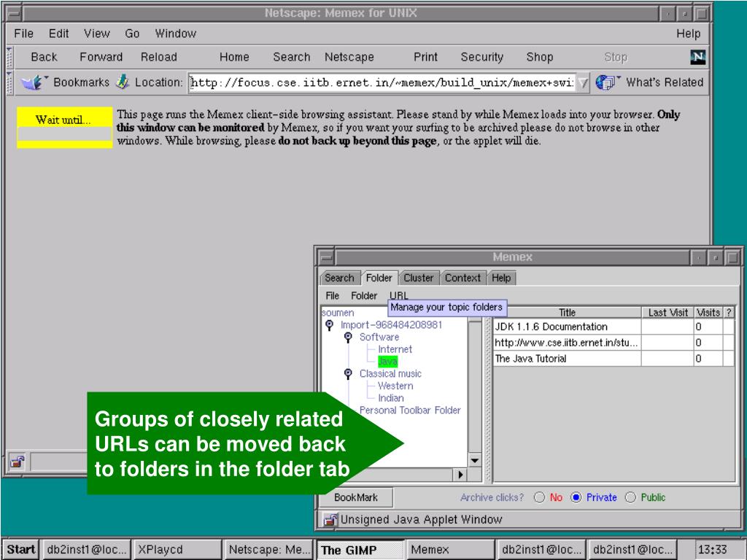
Task: Click the Security toolbar button
Action: pos(481,57)
